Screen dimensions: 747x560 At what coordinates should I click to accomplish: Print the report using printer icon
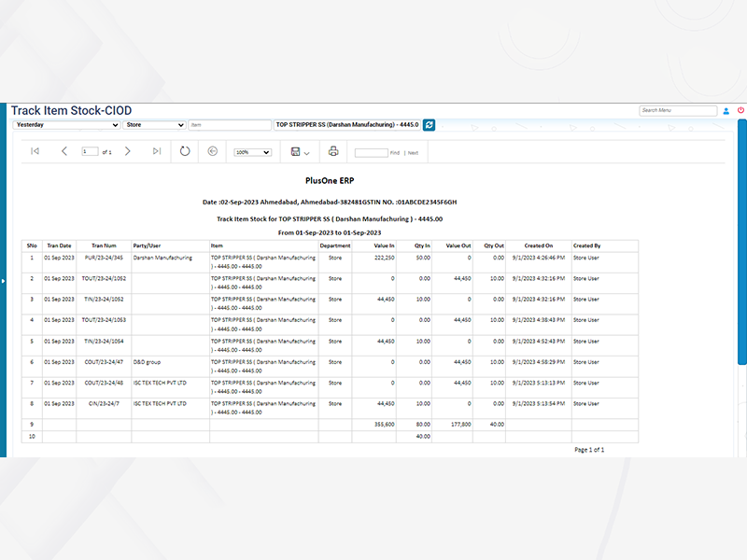[x=333, y=151]
